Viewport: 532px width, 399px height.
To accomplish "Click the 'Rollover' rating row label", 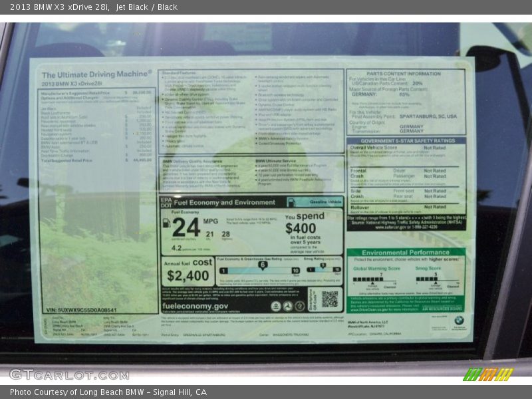I will (360, 207).
